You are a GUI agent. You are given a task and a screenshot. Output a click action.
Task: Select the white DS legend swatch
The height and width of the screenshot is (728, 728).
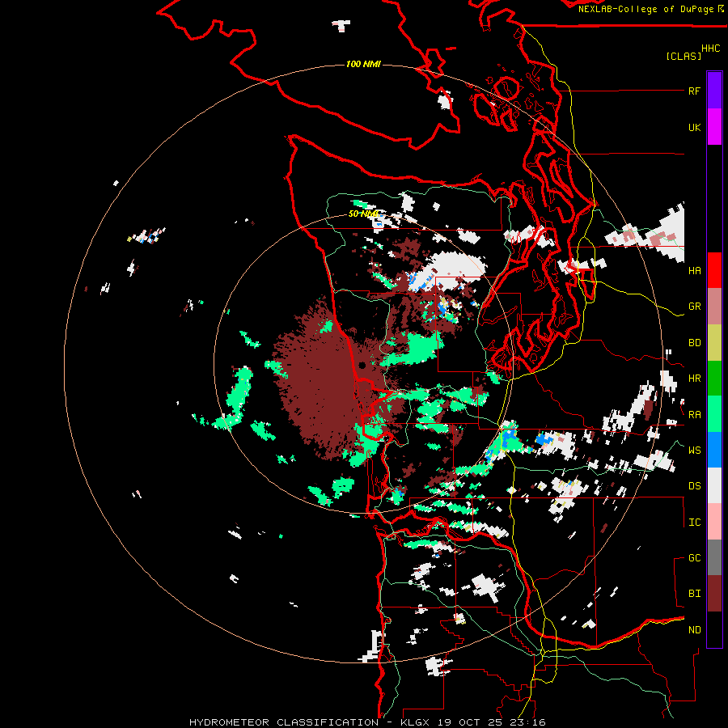pyautogui.click(x=714, y=485)
